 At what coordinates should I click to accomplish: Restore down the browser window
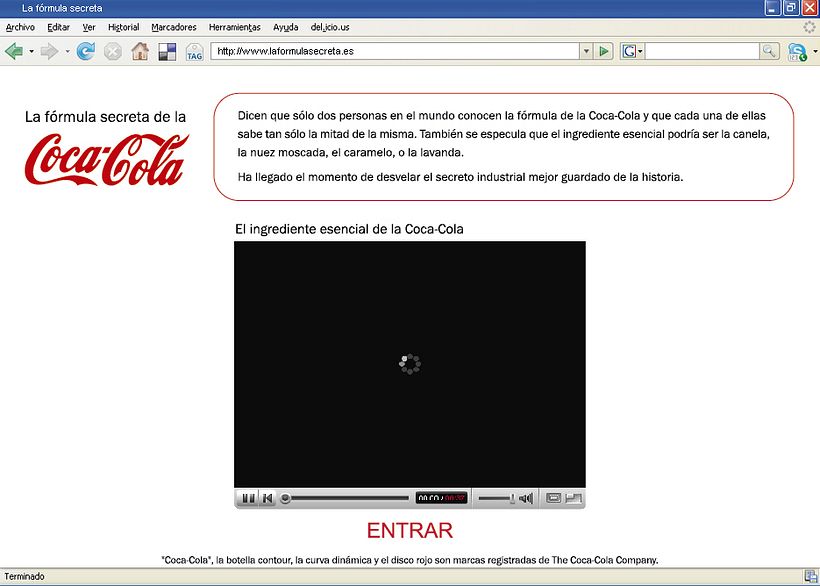[x=791, y=8]
